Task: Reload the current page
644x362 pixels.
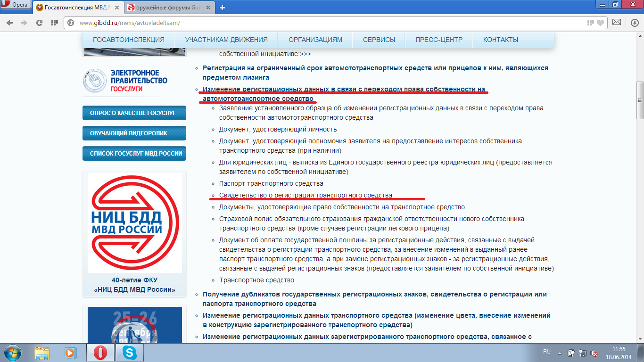Action: [40, 23]
